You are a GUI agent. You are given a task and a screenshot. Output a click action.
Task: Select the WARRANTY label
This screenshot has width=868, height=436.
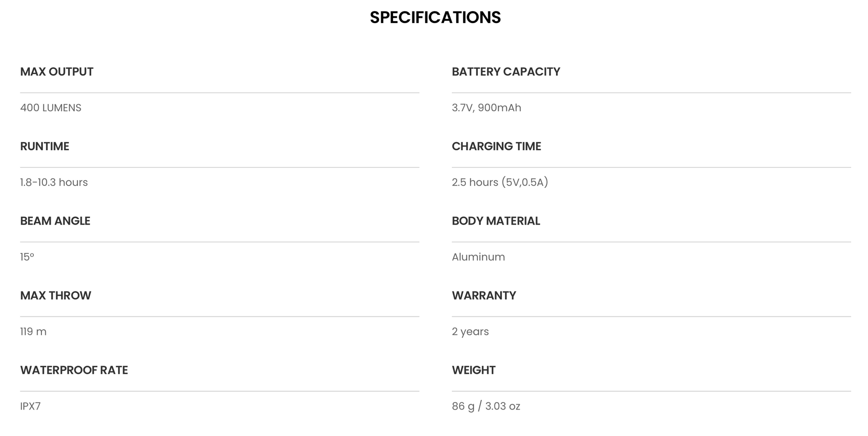(x=484, y=296)
